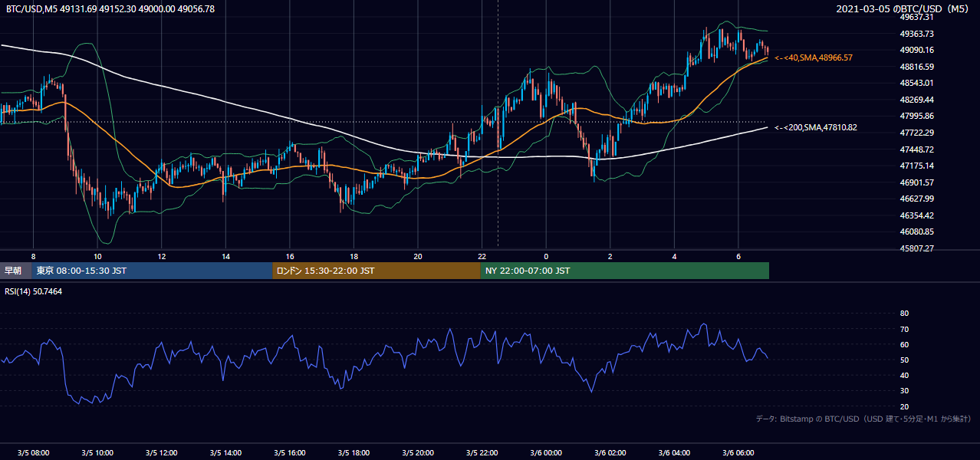
Task: Click price axis label 47448.72
Action: tap(916, 149)
